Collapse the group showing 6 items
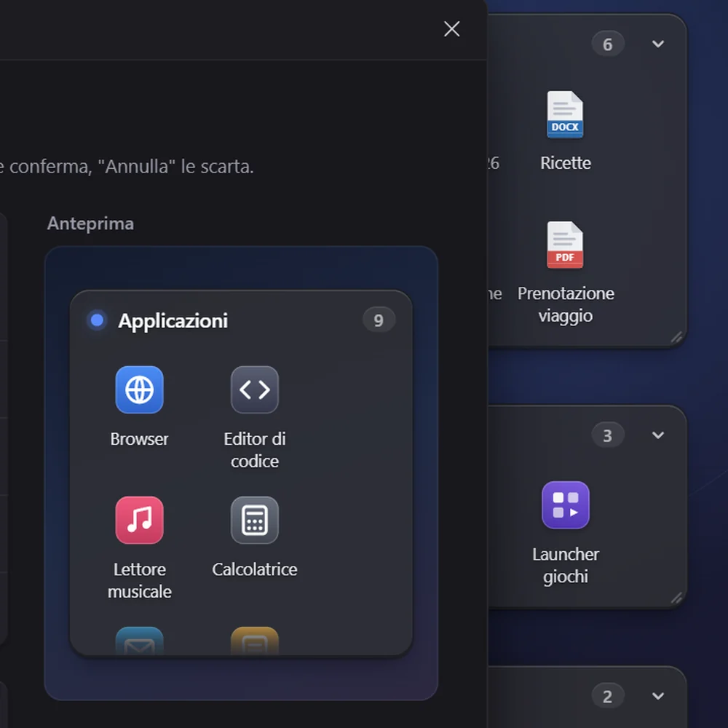 click(x=658, y=44)
